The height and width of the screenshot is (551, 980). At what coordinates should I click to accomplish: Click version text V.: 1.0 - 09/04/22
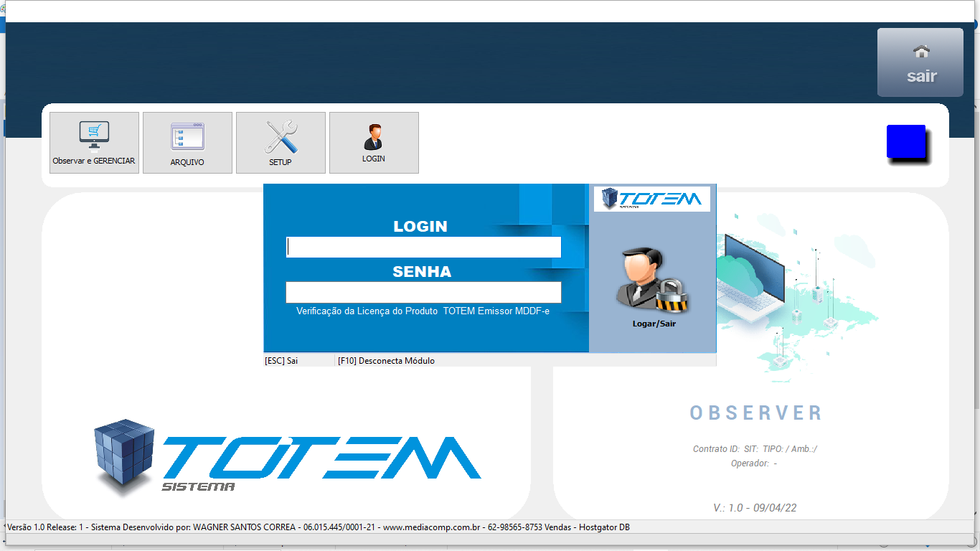tap(755, 508)
